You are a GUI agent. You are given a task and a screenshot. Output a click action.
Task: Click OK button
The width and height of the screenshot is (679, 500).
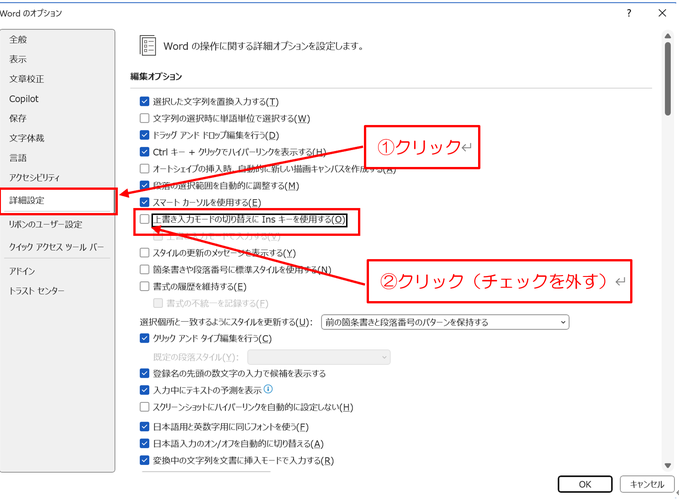(x=585, y=484)
